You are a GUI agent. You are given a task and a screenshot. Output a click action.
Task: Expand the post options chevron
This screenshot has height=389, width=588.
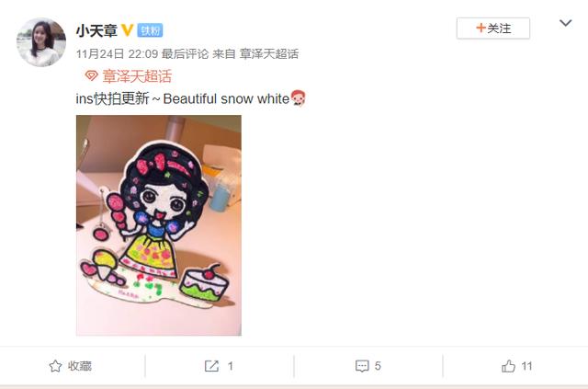pyautogui.click(x=566, y=23)
